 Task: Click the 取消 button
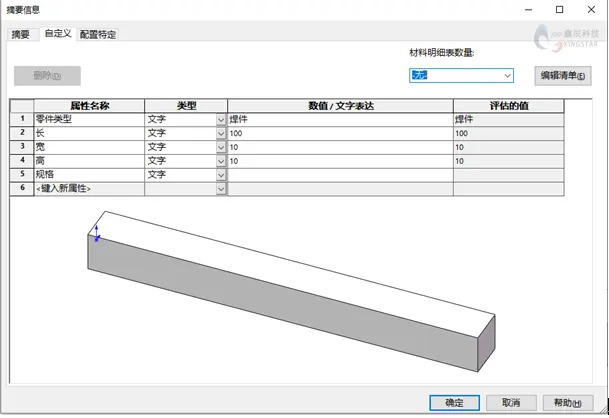[511, 402]
